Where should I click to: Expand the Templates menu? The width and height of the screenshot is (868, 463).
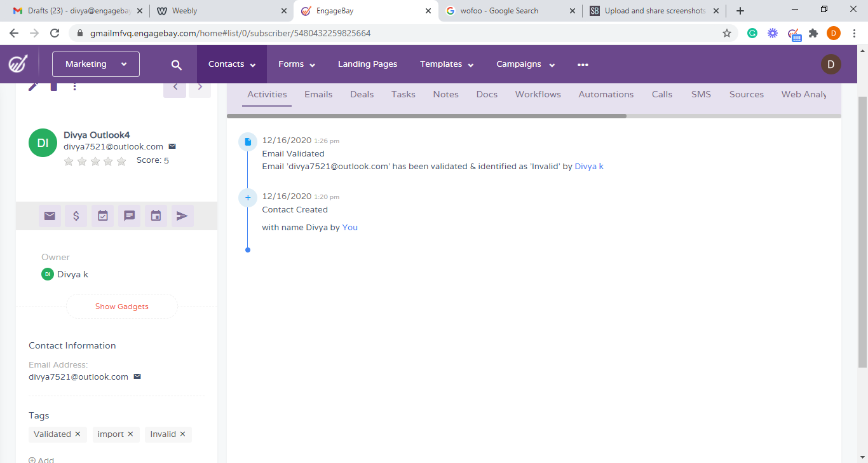click(447, 64)
